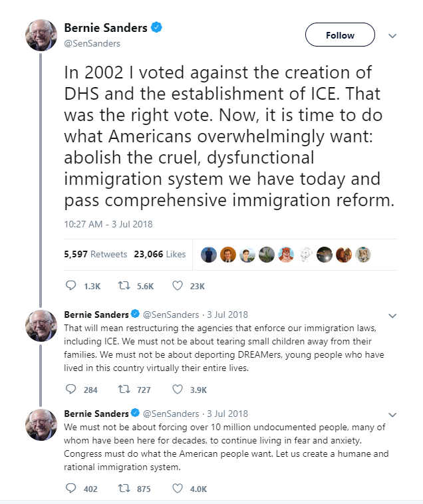Open the @SenSanders handle in the main tweet
Viewport: 423px width, 504px height.
[92, 43]
